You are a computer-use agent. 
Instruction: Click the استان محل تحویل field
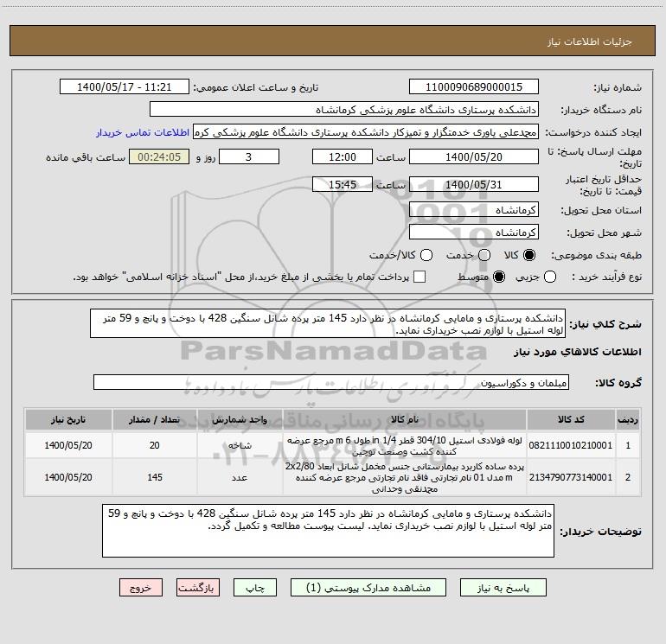tap(474, 210)
